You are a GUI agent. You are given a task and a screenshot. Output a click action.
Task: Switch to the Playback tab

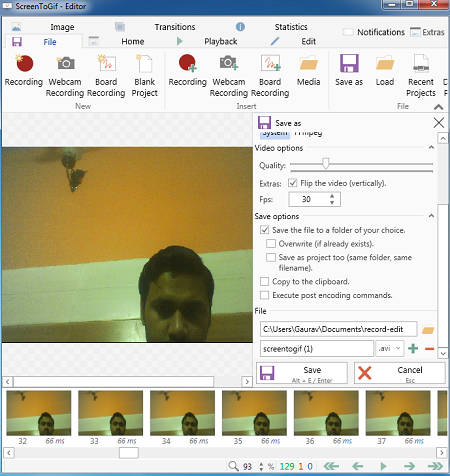tap(221, 41)
